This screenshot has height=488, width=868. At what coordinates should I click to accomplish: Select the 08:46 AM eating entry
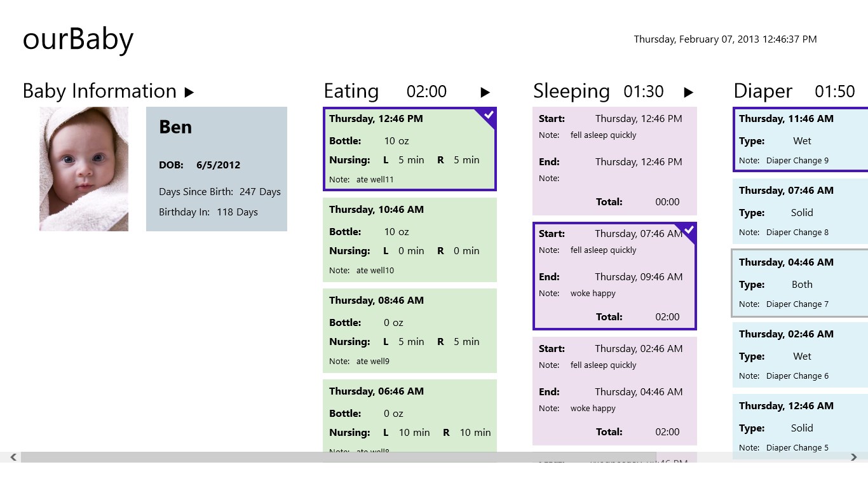(x=410, y=330)
